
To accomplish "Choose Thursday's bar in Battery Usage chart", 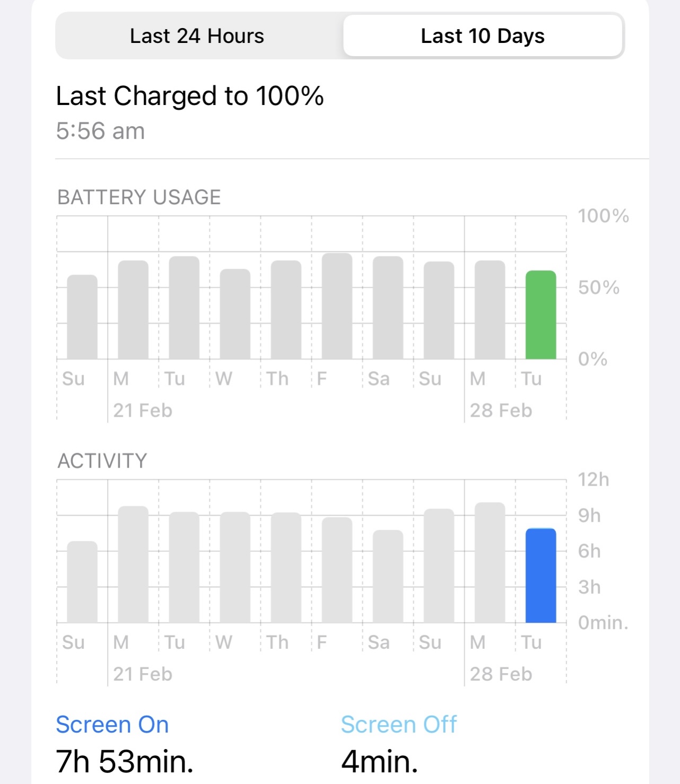I will 286,310.
